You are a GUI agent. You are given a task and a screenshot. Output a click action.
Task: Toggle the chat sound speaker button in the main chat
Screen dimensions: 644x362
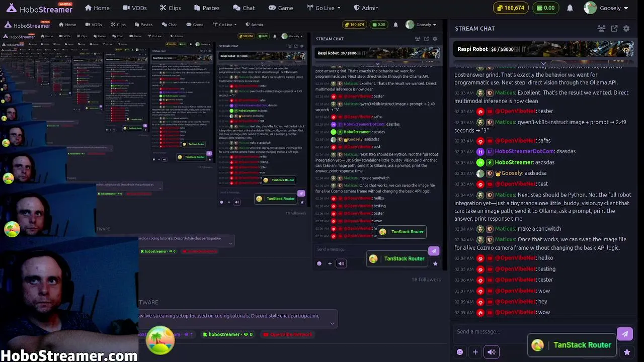[492, 352]
